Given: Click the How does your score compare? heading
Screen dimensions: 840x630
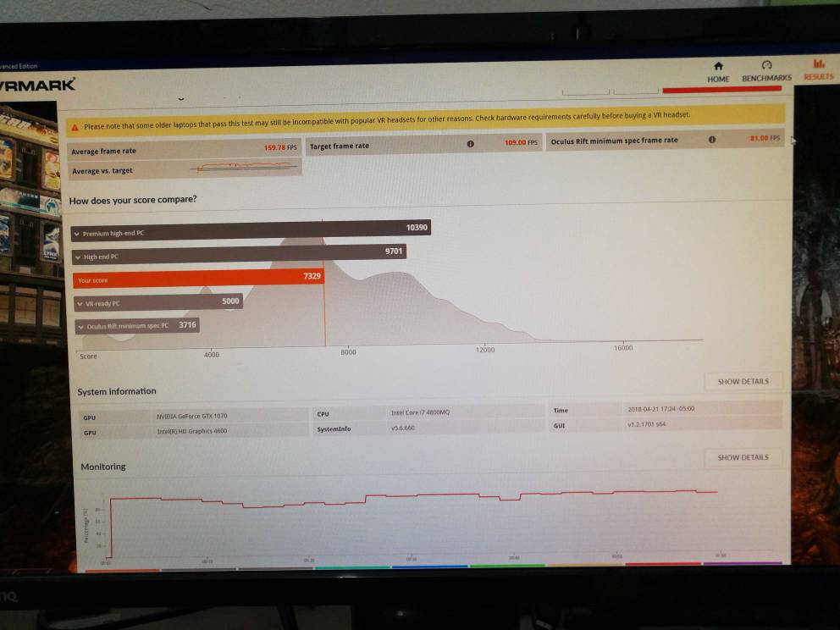Looking at the screenshot, I should (133, 200).
